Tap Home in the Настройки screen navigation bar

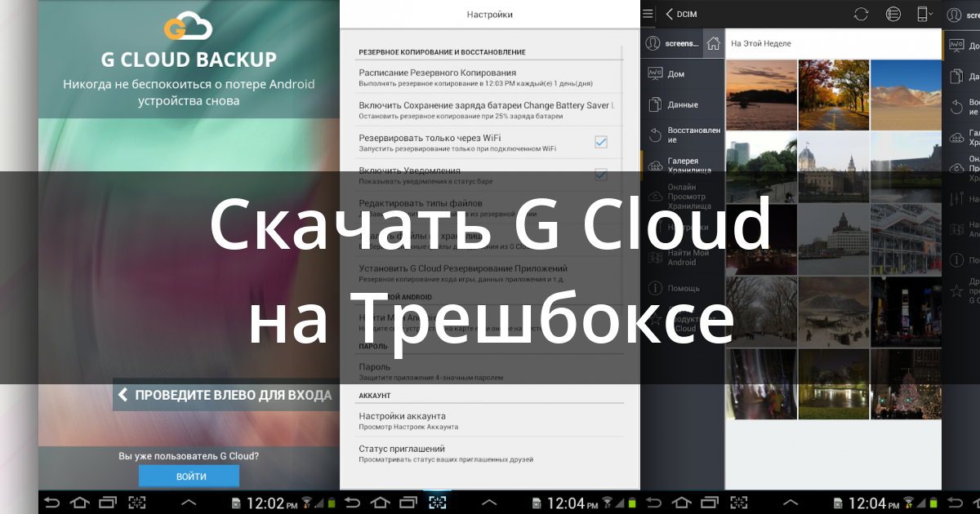coord(381,503)
